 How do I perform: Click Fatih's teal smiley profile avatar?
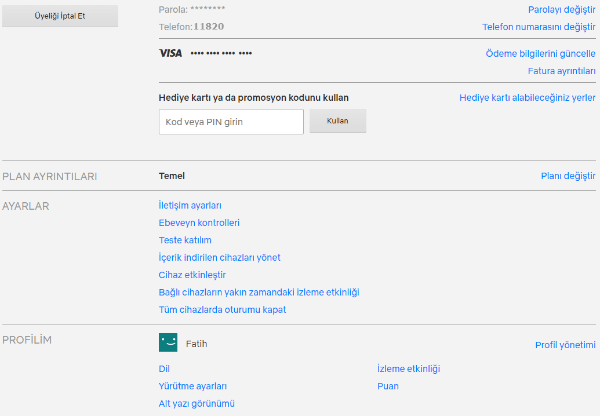point(168,342)
